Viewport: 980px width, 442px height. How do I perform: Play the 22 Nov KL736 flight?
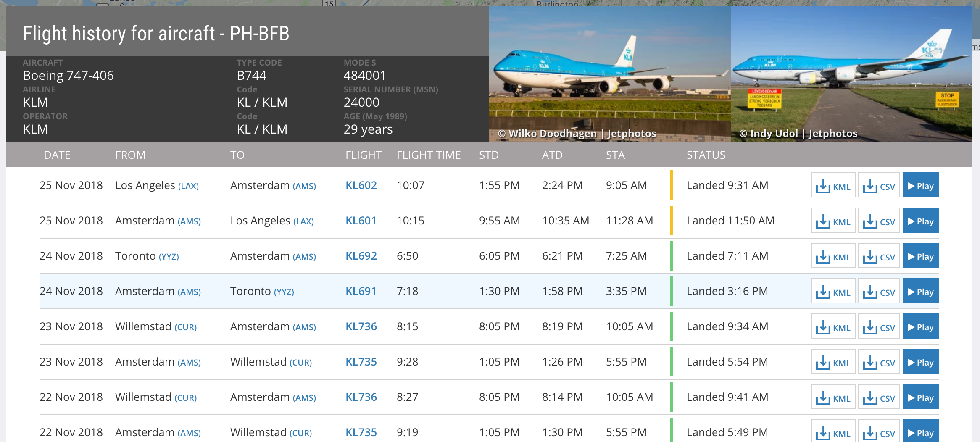click(920, 397)
